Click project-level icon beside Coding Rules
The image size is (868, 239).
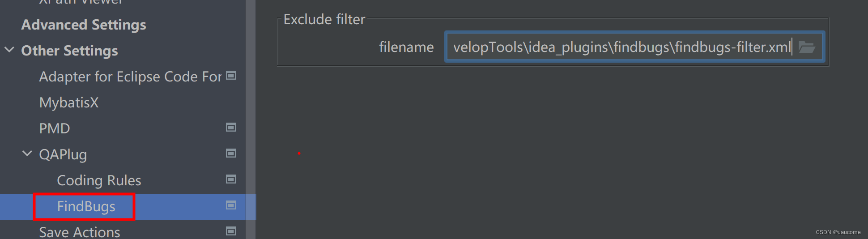[231, 179]
